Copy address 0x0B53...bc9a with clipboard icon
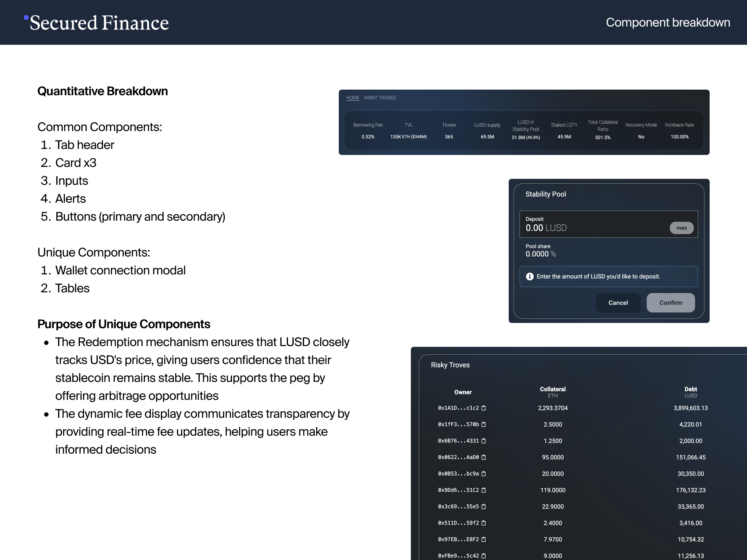This screenshot has width=747, height=560. pyautogui.click(x=484, y=474)
